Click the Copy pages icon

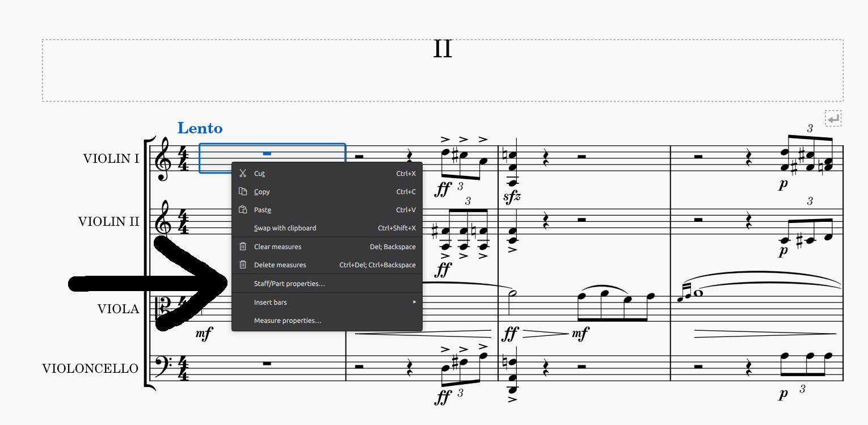[243, 192]
